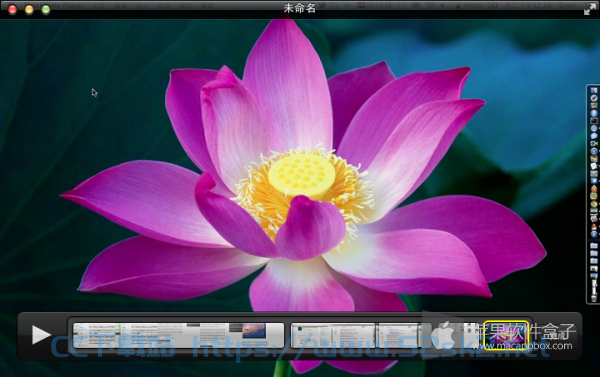This screenshot has width=600, height=377.
Task: Start playback with the play button
Action: (41, 335)
